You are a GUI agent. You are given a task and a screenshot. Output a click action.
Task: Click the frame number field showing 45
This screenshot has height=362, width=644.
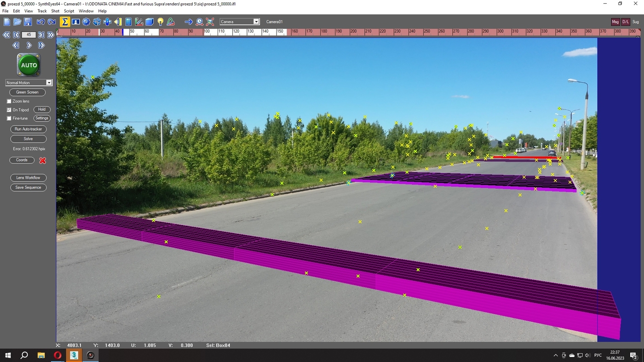coord(29,34)
